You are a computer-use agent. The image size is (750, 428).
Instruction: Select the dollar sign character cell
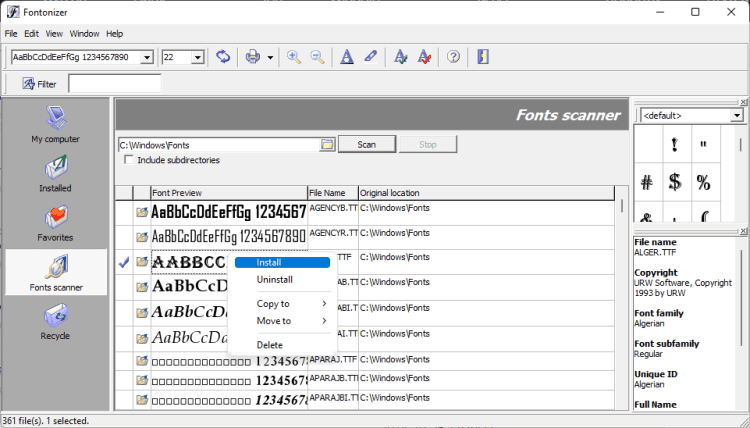click(675, 182)
